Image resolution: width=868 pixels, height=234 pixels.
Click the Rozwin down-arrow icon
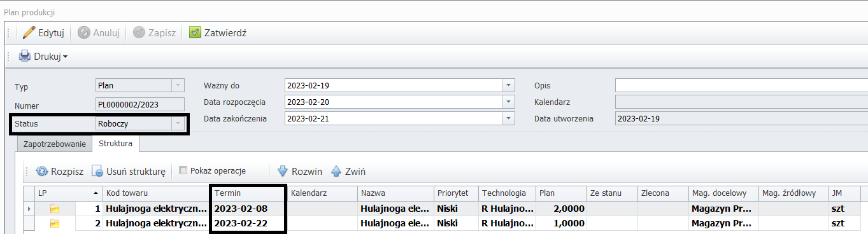(283, 171)
